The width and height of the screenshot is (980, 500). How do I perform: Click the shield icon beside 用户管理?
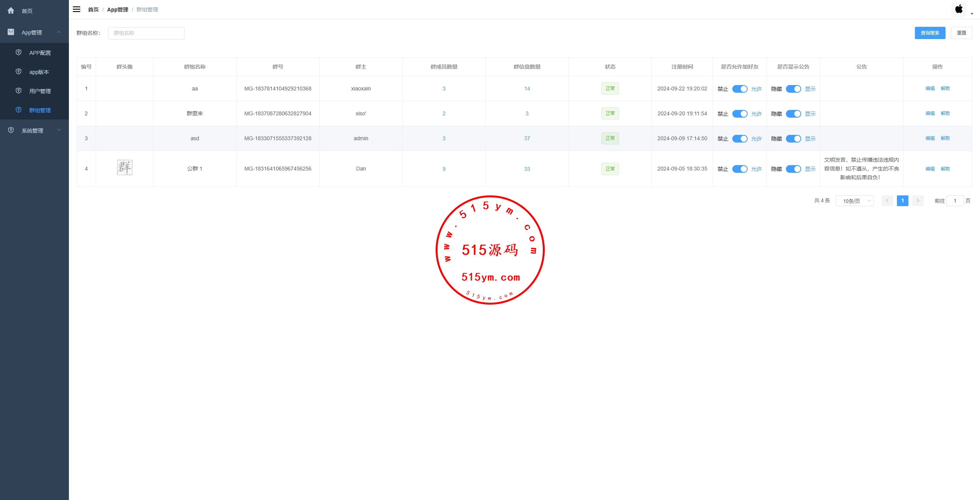[x=18, y=91]
